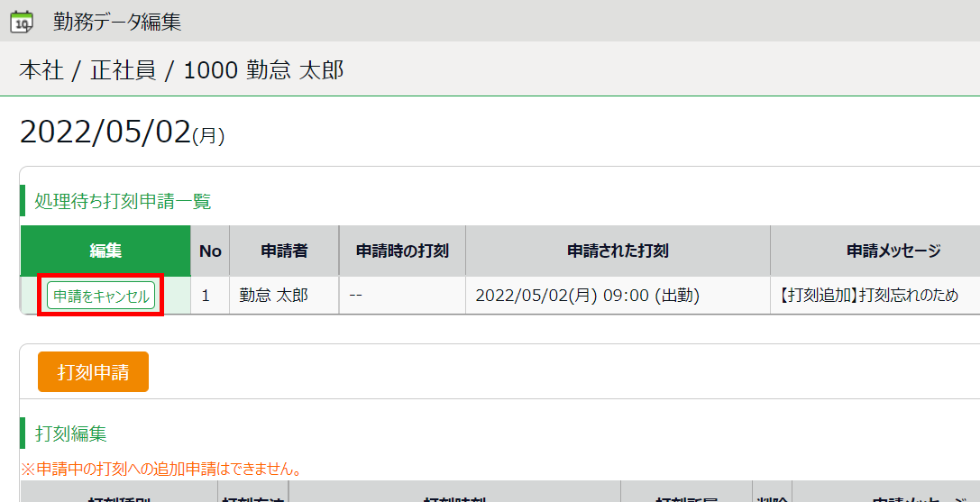Screen dimensions: 980x502
Task: Click the employee header 本社 / 正社員 / 1000 勤怠 太郎
Action: click(x=181, y=70)
